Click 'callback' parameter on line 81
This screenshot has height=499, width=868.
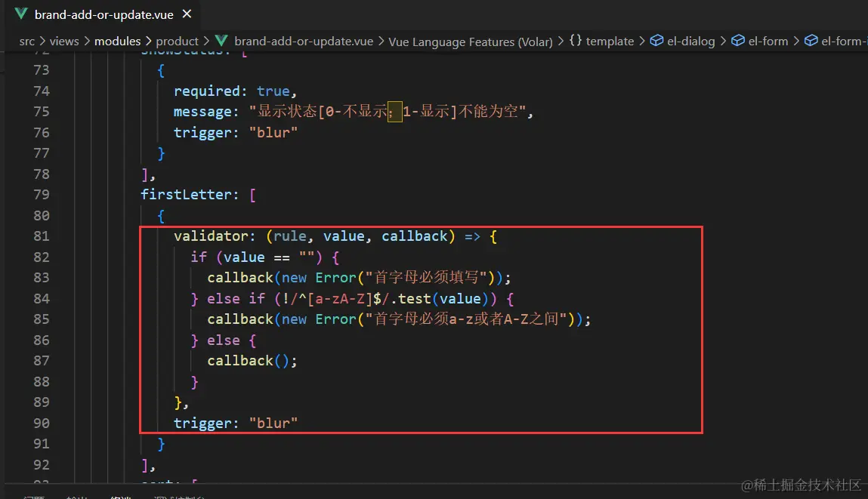click(415, 236)
